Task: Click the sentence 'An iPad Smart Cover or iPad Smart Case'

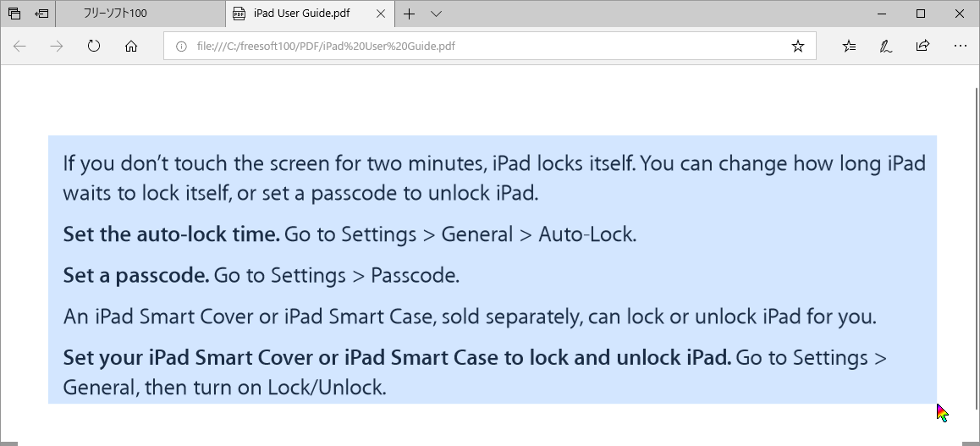Action: (248, 317)
